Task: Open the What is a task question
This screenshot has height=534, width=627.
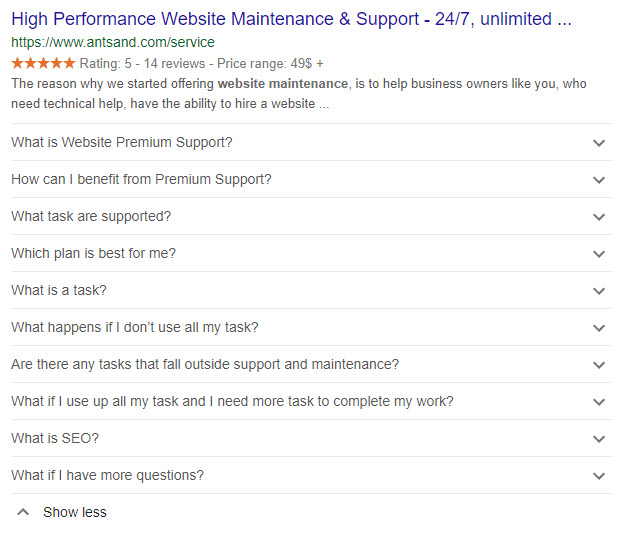Action: pos(58,290)
